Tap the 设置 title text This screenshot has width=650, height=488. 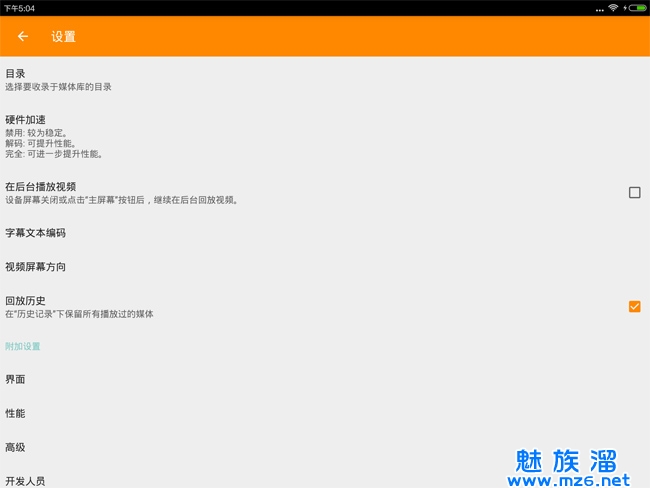[63, 36]
